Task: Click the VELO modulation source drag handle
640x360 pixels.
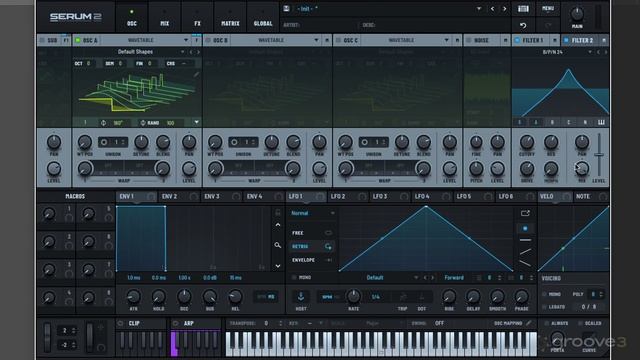Action: tap(566, 197)
